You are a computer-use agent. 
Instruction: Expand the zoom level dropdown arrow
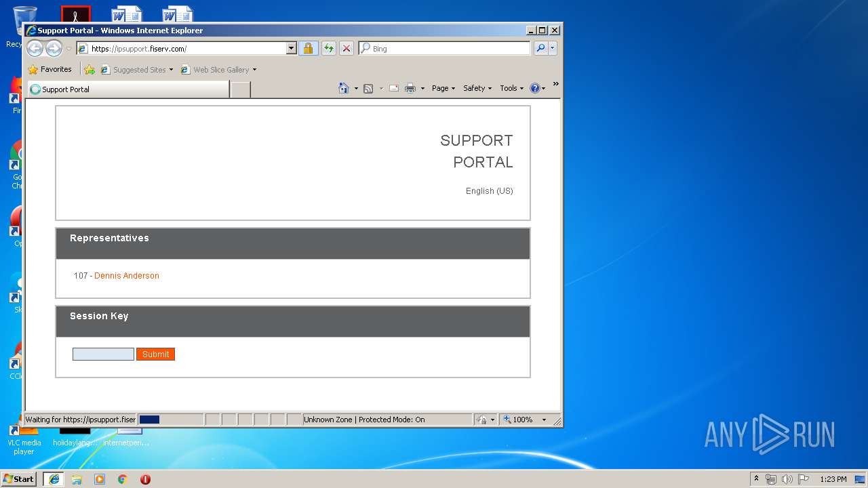point(544,420)
